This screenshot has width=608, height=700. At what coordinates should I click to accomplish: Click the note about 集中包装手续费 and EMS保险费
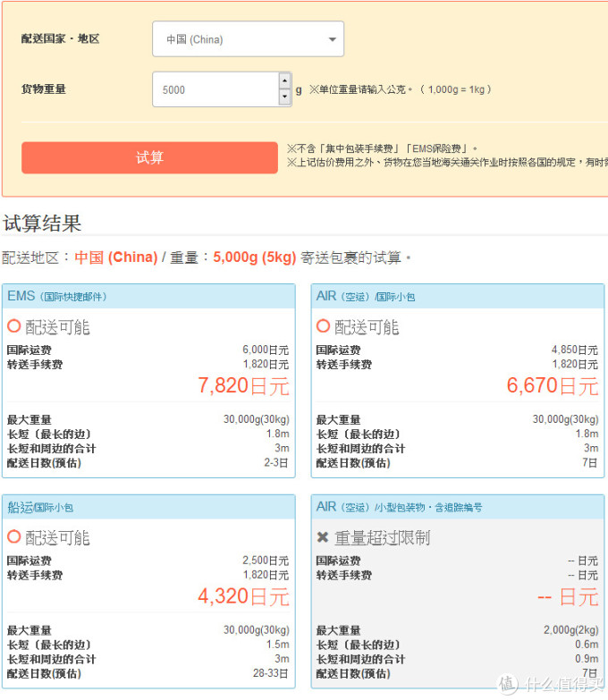(x=383, y=148)
